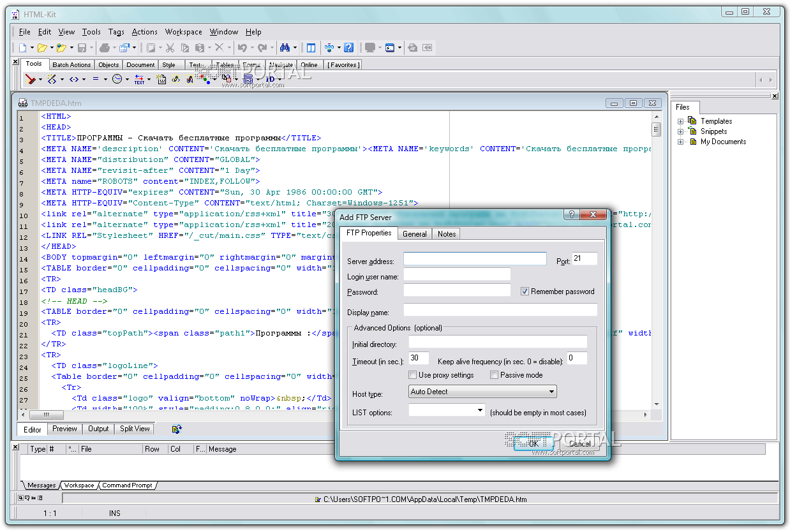Expand the My Documents tree node
The width and height of the screenshot is (790, 532).
(x=680, y=142)
